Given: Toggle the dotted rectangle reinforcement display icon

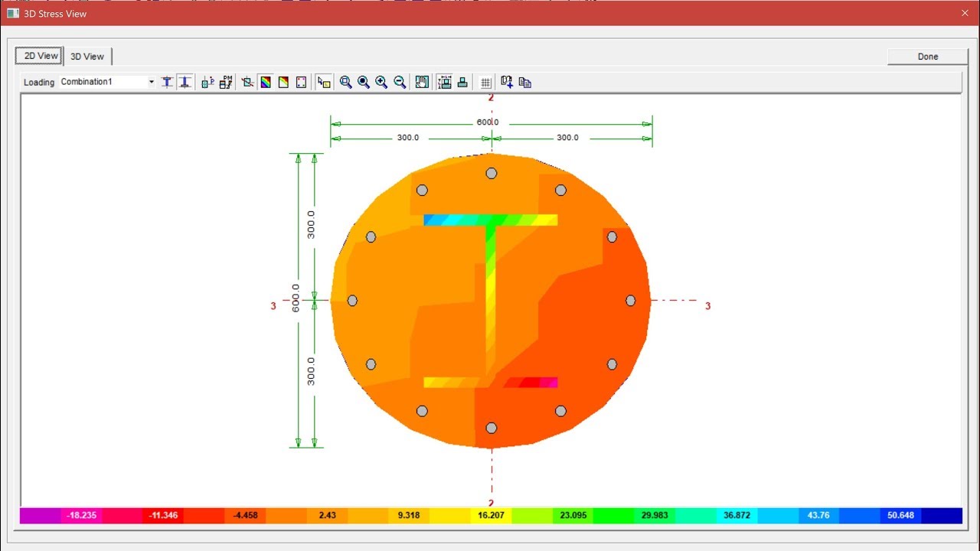Looking at the screenshot, I should pos(301,82).
